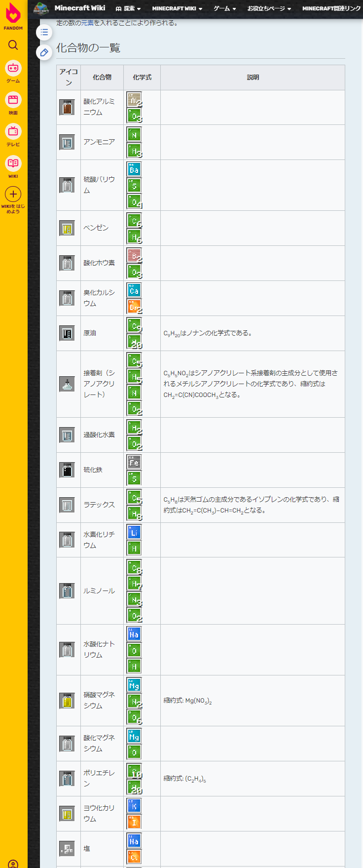Screen dimensions: 363x868
Task: Click the ヨウ化カリウム beaker icon
Action: (x=67, y=813)
